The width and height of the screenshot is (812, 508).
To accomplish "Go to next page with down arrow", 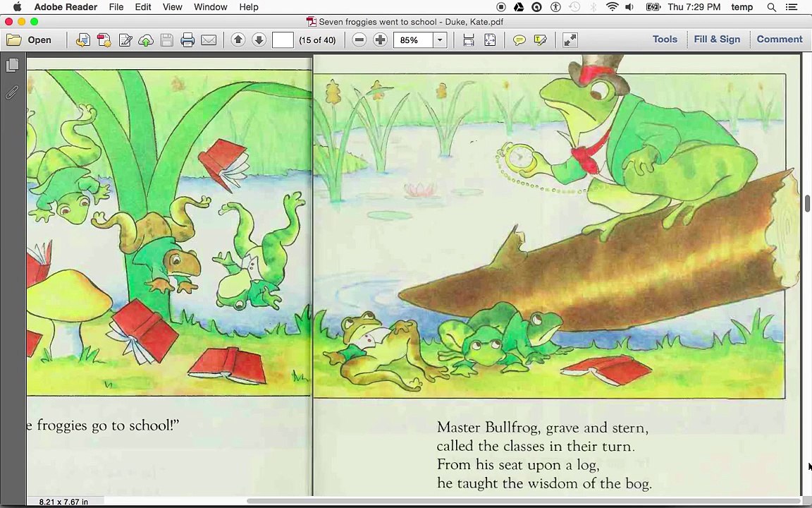I will click(259, 40).
